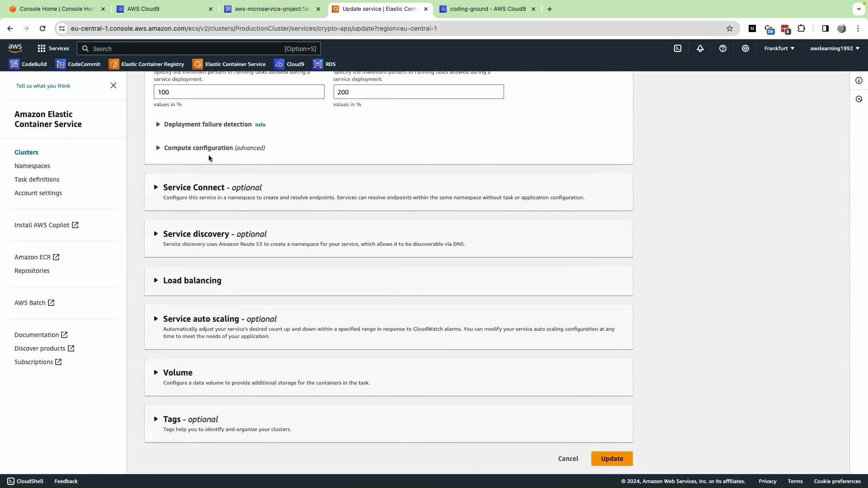Screen dimensions: 868x488
Task: Open Elastic Container Registry shortcut
Action: click(x=146, y=64)
